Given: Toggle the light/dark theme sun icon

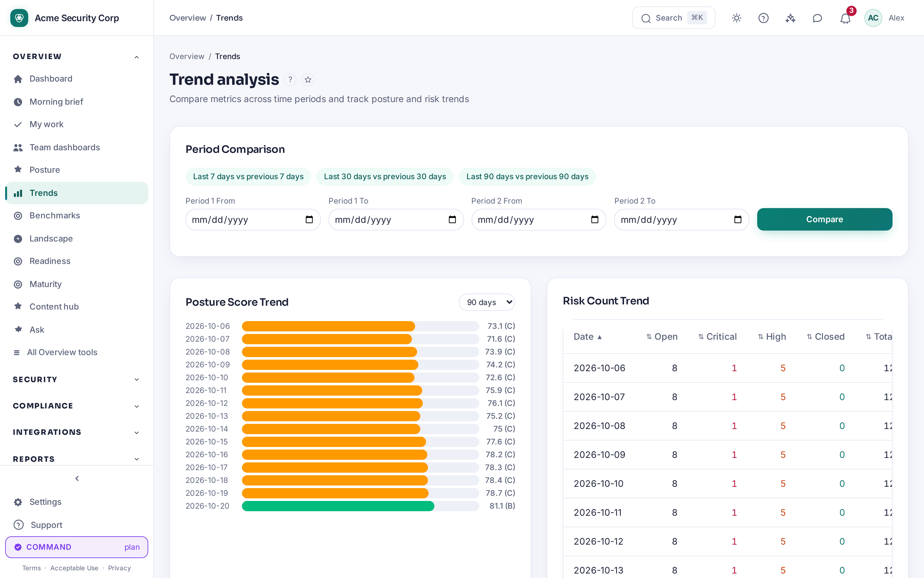Looking at the screenshot, I should 737,18.
